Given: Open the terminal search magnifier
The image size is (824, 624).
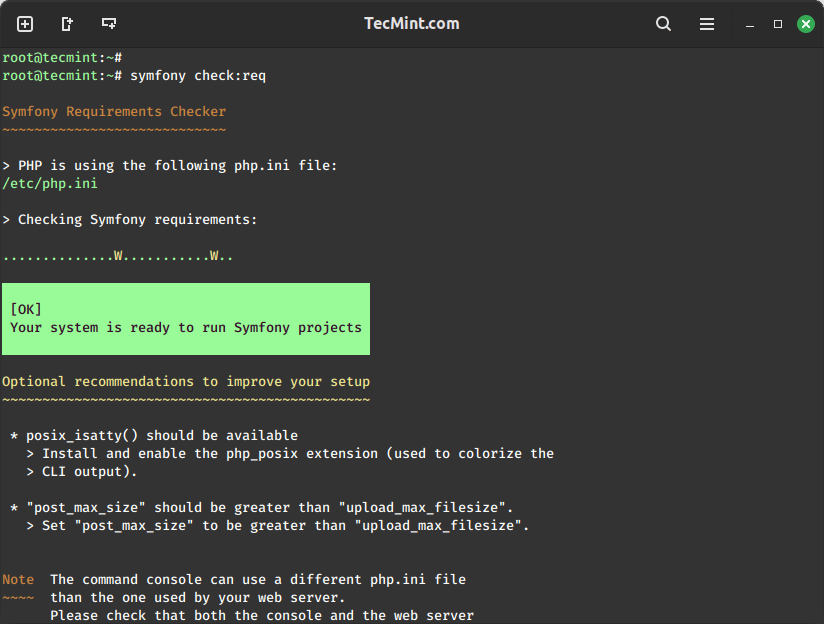Looking at the screenshot, I should pos(664,24).
